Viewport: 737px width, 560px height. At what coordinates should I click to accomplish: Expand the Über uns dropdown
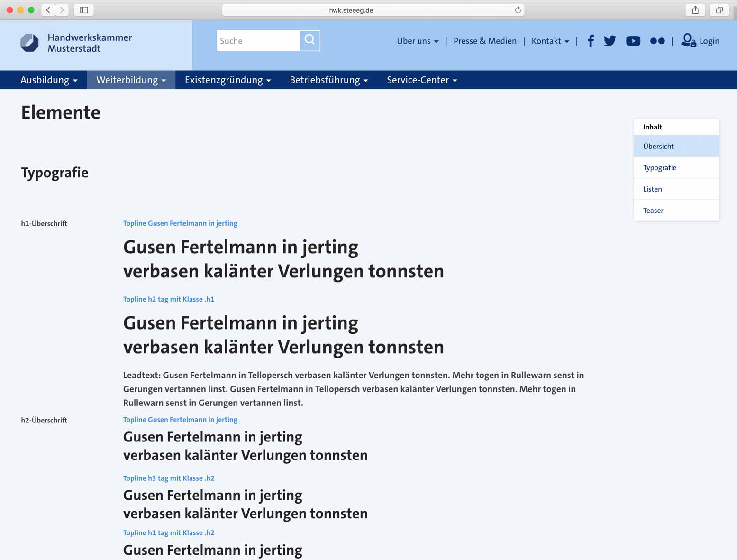(418, 41)
